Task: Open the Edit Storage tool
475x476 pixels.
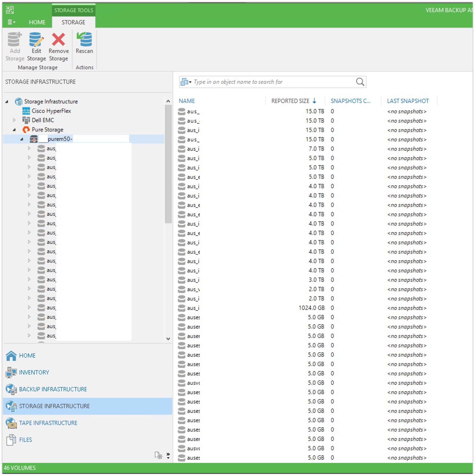Action: click(37, 46)
